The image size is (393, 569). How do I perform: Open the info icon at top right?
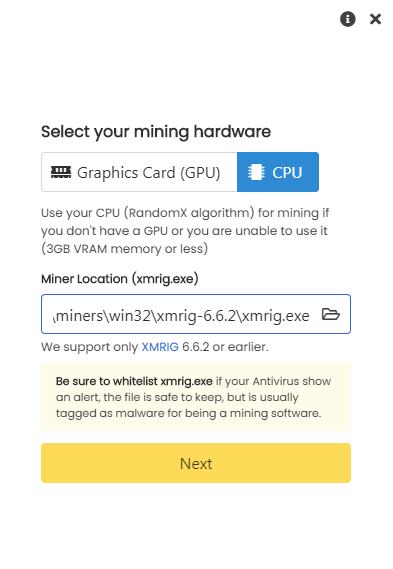[x=347, y=19]
